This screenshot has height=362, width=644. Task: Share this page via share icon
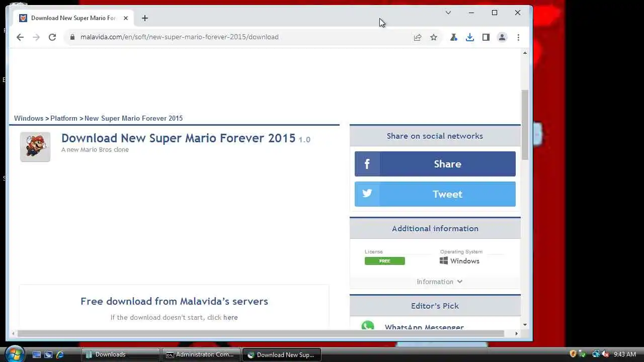[418, 37]
